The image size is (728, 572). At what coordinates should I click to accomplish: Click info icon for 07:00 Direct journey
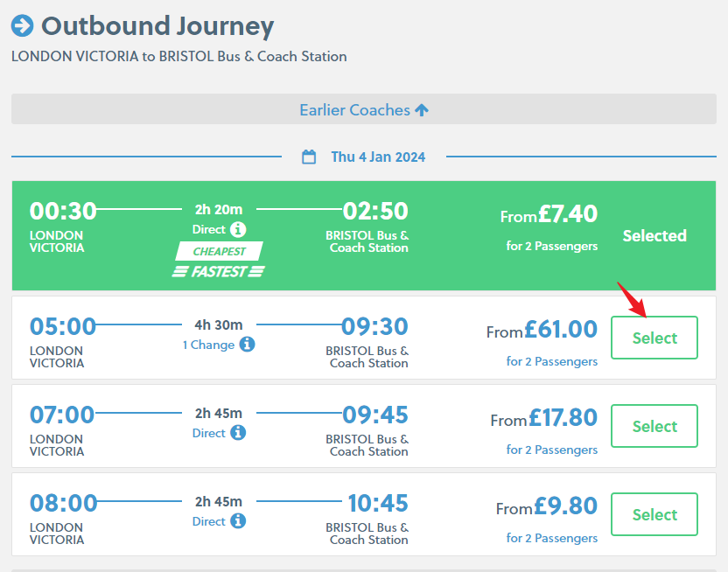click(x=238, y=433)
